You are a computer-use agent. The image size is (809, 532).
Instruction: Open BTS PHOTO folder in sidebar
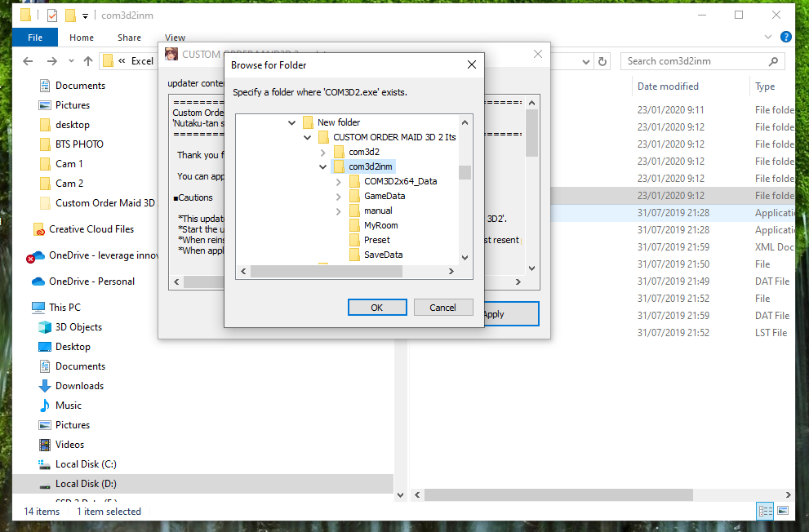tap(79, 144)
